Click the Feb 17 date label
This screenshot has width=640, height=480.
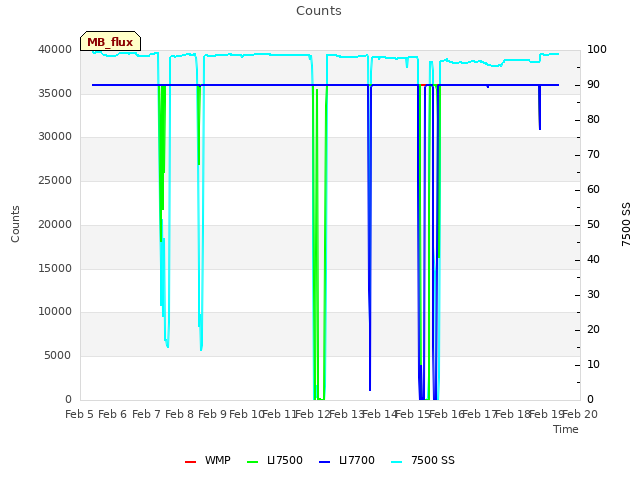tap(480, 415)
